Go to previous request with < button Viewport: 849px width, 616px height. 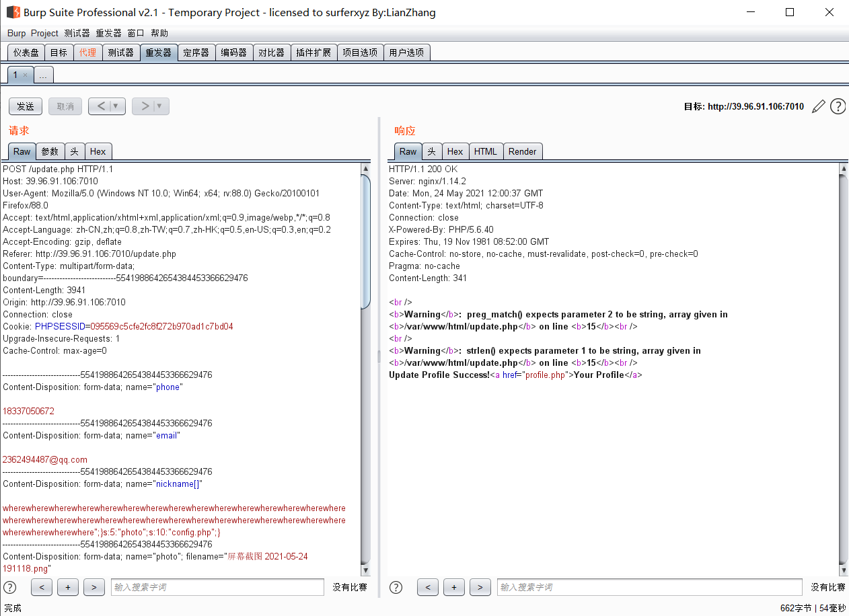click(x=101, y=106)
